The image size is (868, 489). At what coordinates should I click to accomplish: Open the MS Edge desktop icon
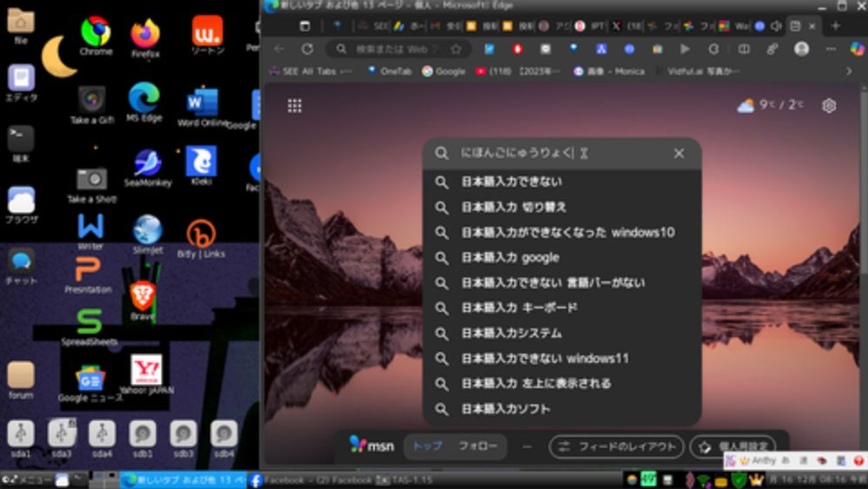click(x=144, y=102)
